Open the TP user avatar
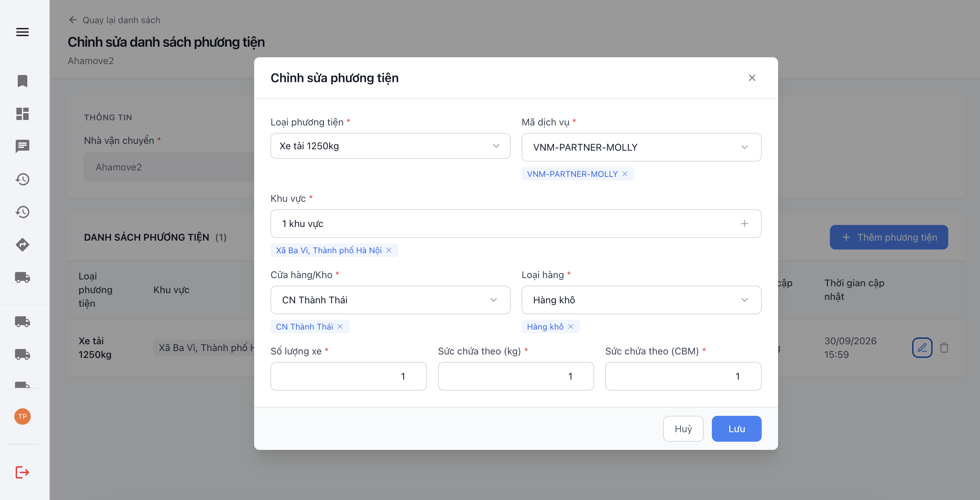This screenshot has height=500, width=980. coord(23,416)
